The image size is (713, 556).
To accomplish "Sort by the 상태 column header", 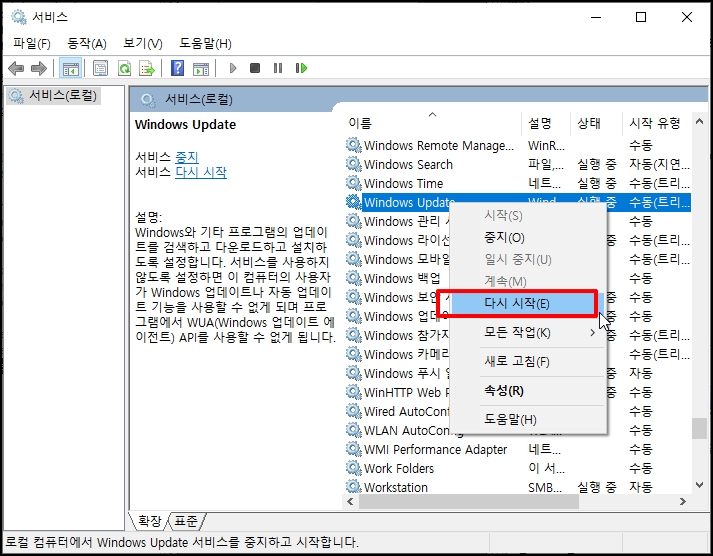I will (x=596, y=123).
